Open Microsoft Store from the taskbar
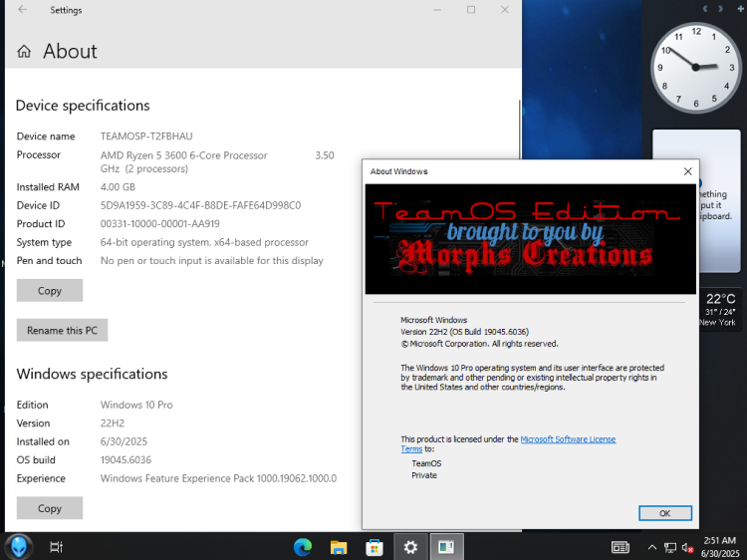Image resolution: width=747 pixels, height=560 pixels. 374,547
